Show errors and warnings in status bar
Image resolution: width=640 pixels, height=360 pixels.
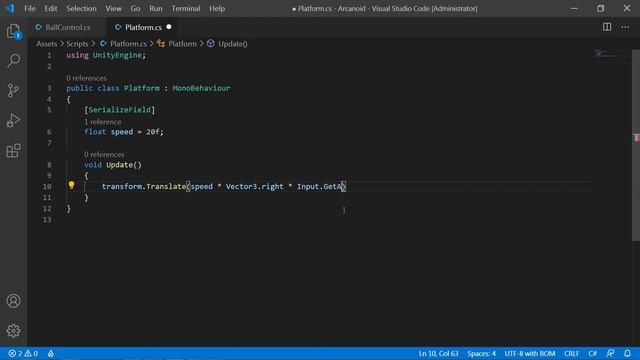point(23,353)
